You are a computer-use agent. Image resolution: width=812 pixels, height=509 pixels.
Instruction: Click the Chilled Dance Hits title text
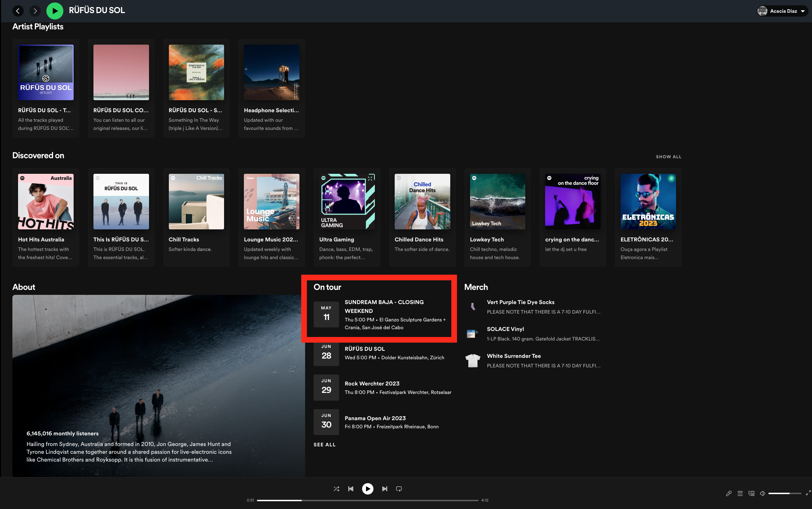point(419,240)
